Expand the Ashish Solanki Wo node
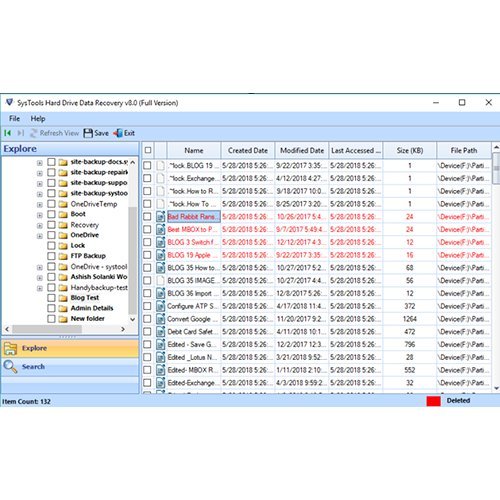The width and height of the screenshot is (500, 500). coord(40,278)
